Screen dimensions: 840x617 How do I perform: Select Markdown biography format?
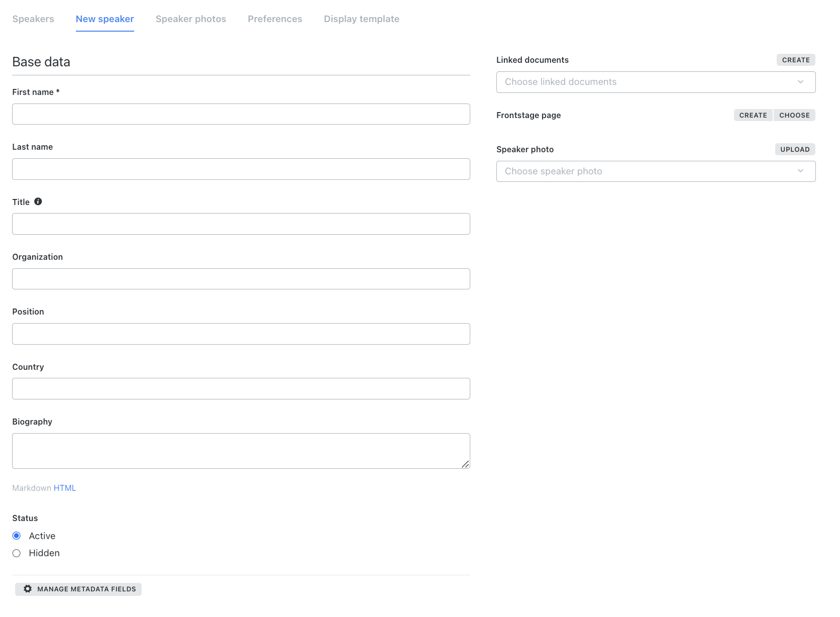(32, 488)
